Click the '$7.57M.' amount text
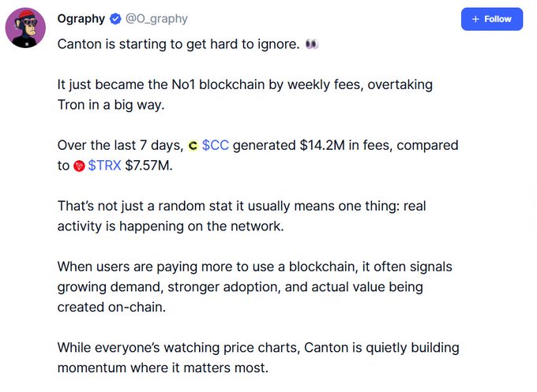537x392 pixels. tap(148, 166)
